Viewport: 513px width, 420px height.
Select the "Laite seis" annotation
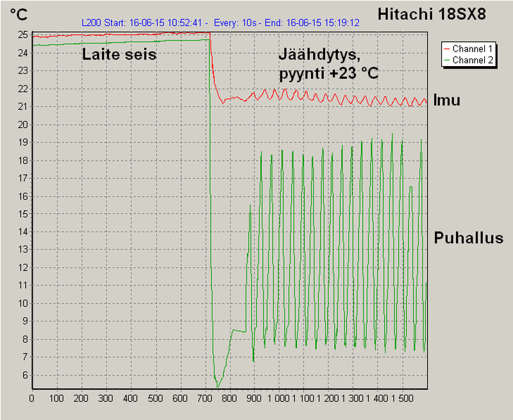(x=119, y=55)
